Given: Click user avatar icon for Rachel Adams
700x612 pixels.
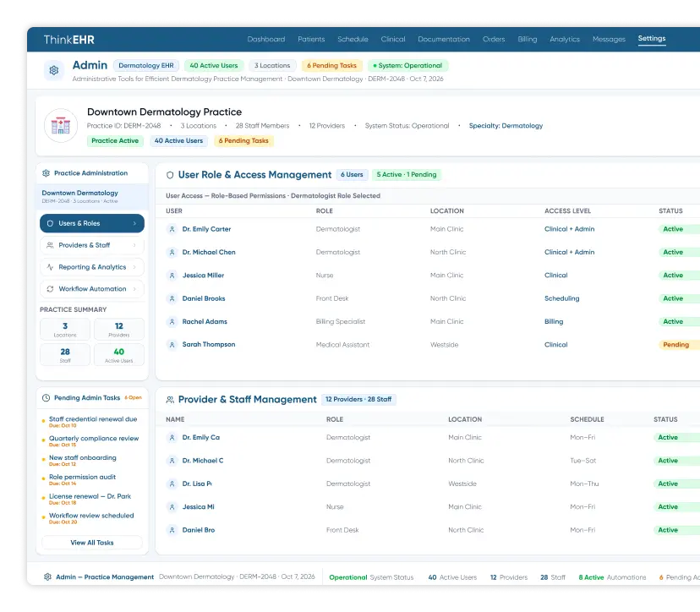Looking at the screenshot, I should point(172,322).
